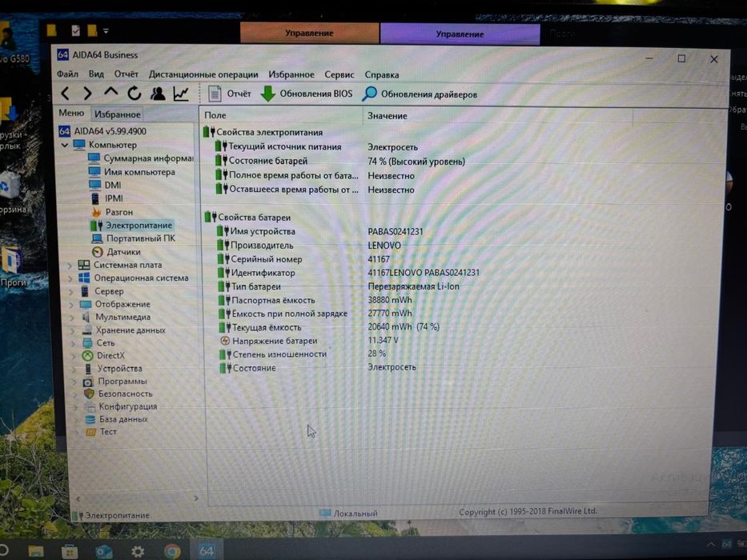The width and height of the screenshot is (747, 560).
Task: Expand the Отображение node
Action: click(72, 304)
